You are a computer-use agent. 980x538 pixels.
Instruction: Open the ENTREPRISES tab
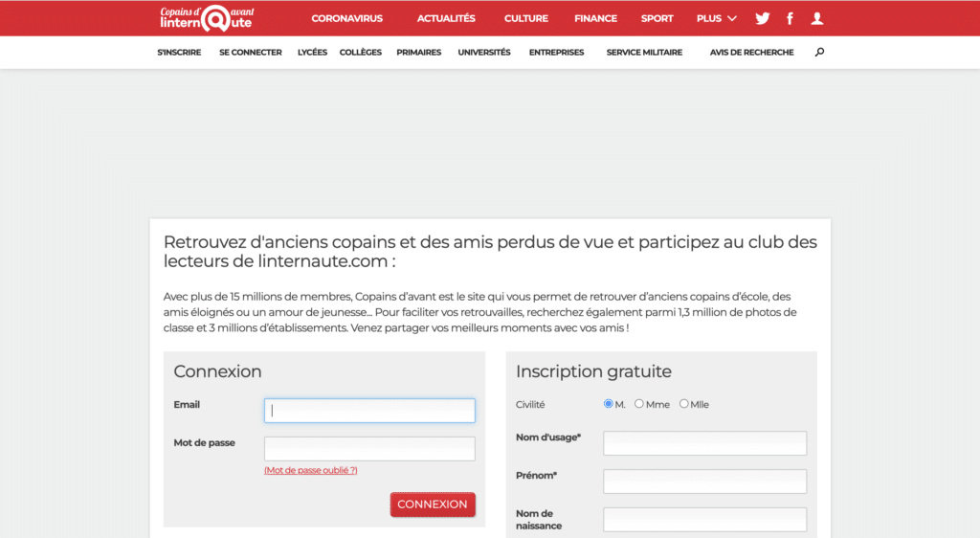(x=556, y=53)
